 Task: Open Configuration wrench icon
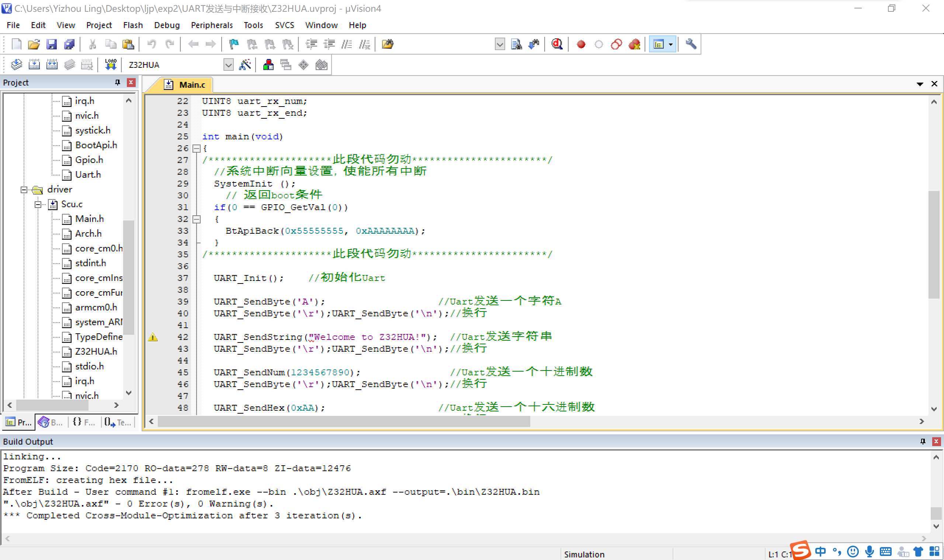pyautogui.click(x=691, y=44)
